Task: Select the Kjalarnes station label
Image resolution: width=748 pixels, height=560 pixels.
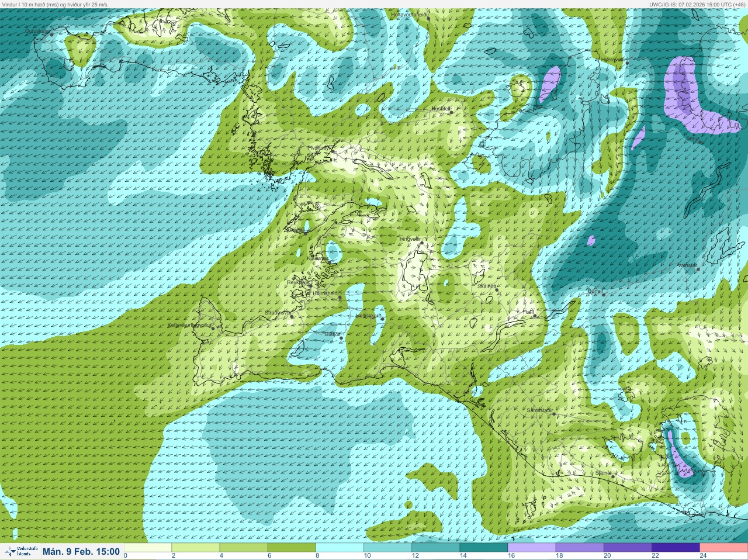Action: tap(318, 258)
